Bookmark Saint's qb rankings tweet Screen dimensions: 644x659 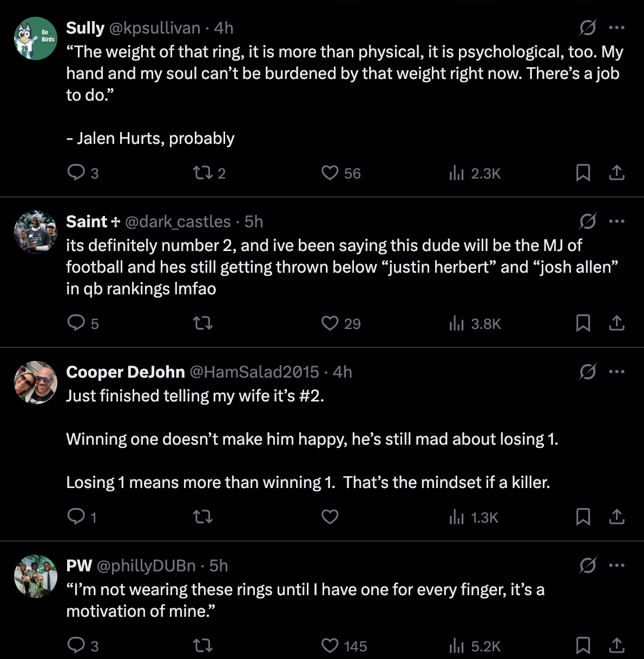pyautogui.click(x=583, y=323)
